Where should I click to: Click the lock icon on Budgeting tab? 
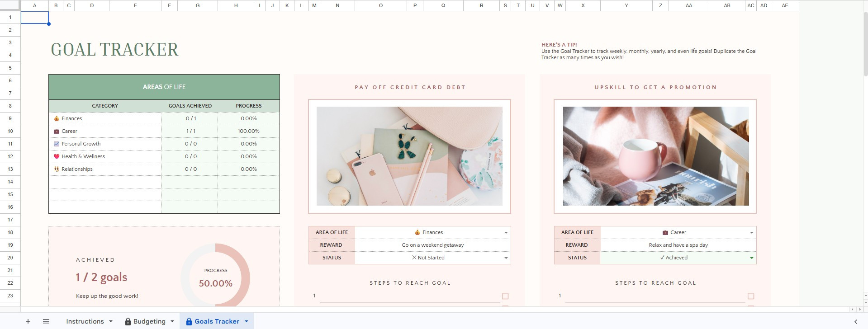pos(128,322)
